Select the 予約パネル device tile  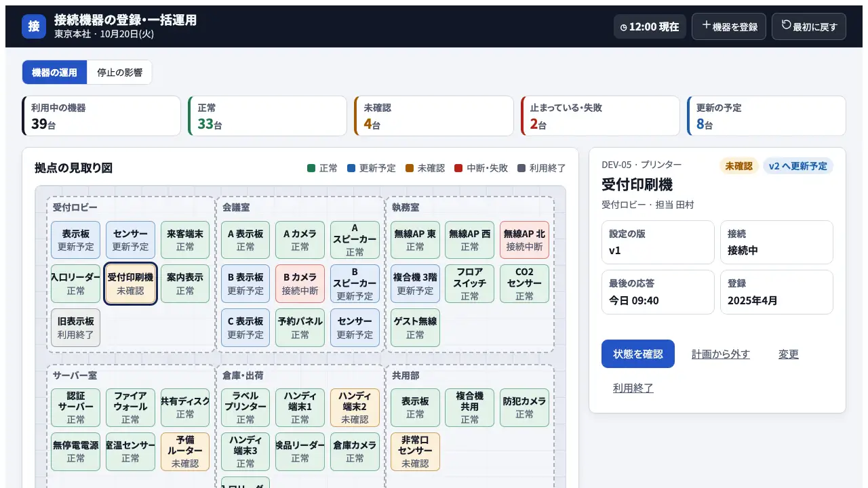pos(300,328)
